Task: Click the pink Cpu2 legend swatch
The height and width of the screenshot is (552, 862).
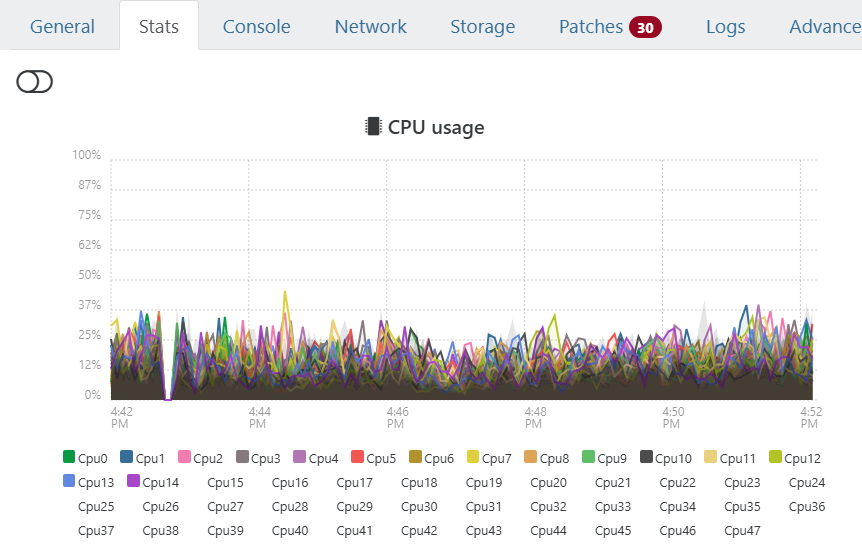Action: 184,458
